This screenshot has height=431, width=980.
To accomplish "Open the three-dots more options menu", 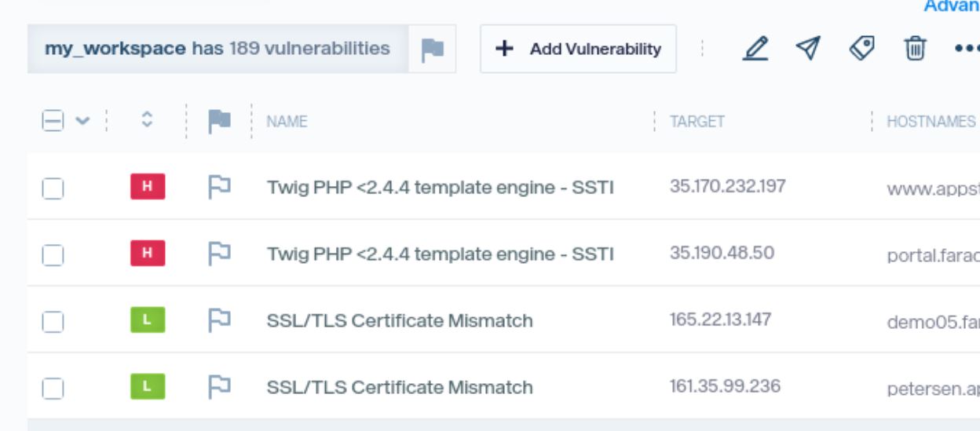I will pyautogui.click(x=966, y=49).
